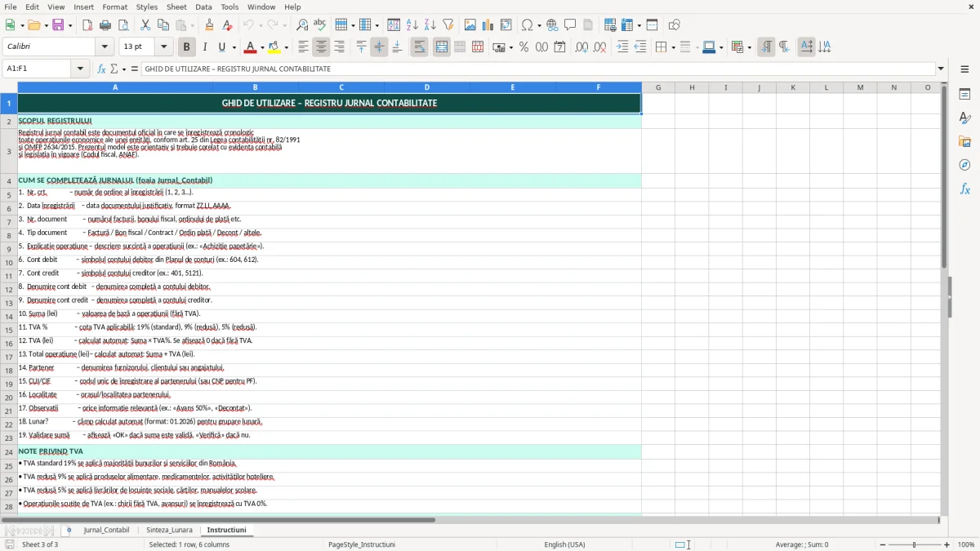Toggle Bold formatting
The image size is (980, 551).
point(186,47)
